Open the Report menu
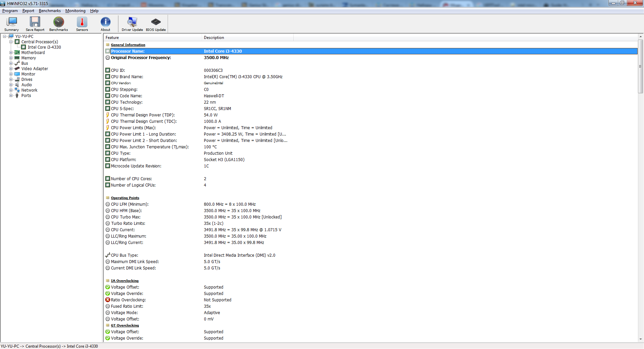 click(28, 11)
